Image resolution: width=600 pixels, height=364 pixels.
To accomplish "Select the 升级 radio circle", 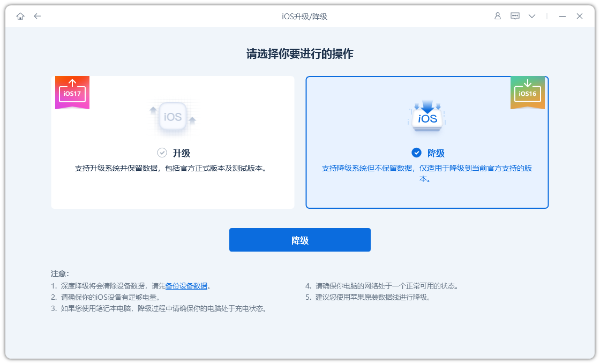I will point(162,153).
